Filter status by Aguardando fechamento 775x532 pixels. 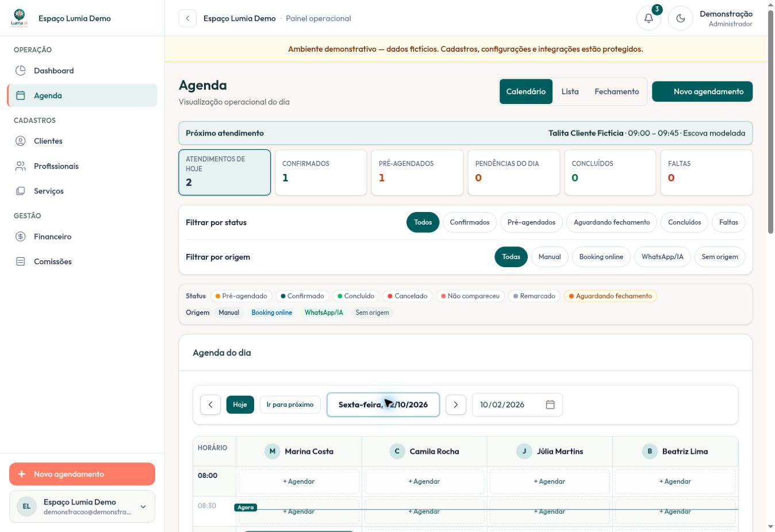pos(612,222)
